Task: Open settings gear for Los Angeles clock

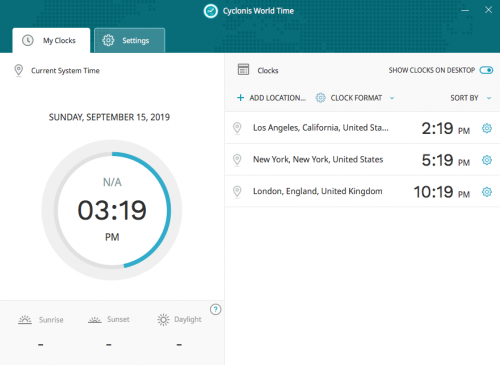Action: click(487, 128)
